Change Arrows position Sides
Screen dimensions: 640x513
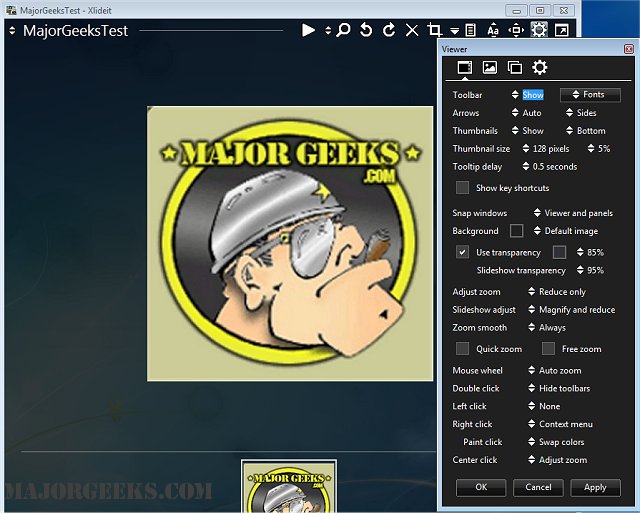581,113
